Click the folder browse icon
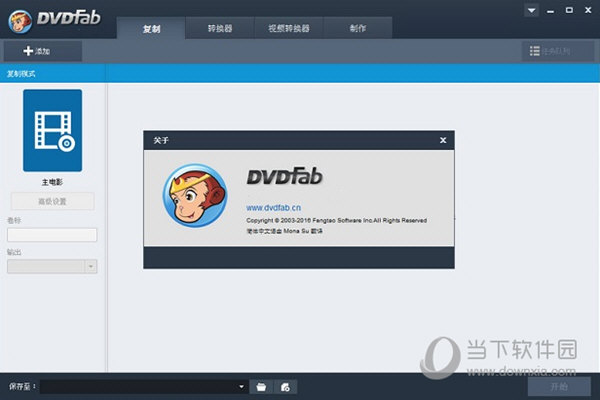This screenshot has width=600, height=400. 261,387
